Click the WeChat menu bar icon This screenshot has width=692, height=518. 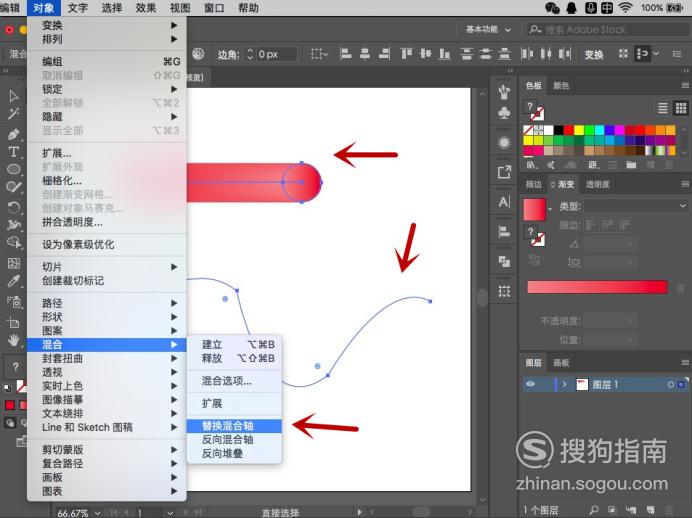pyautogui.click(x=552, y=8)
